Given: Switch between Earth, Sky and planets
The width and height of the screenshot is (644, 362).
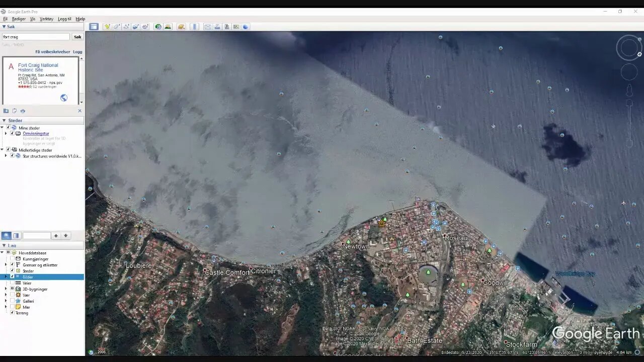Looking at the screenshot, I should coord(181,27).
